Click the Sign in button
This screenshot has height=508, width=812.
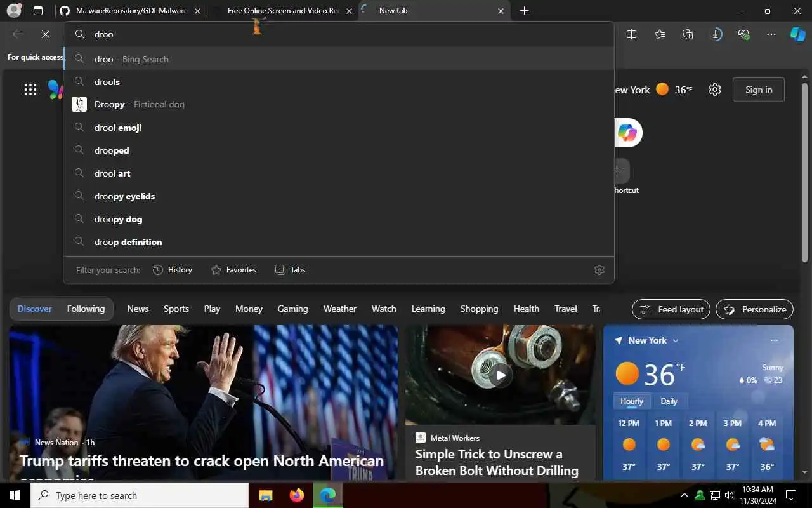pos(759,90)
